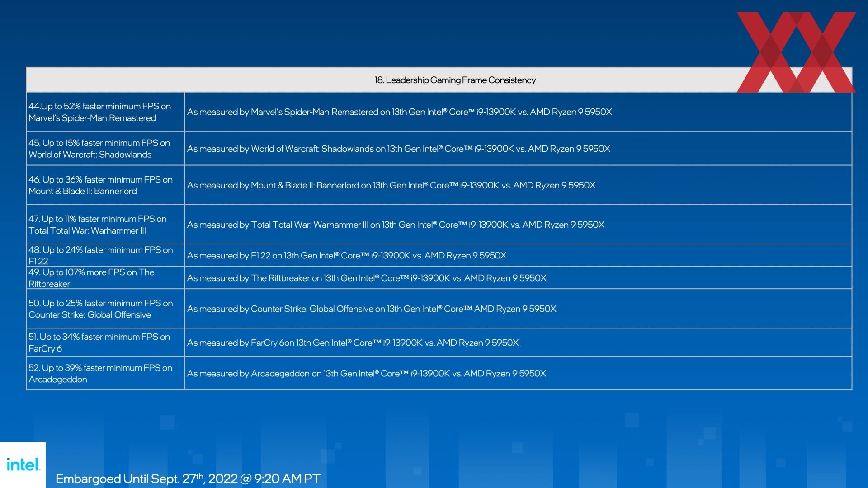The width and height of the screenshot is (868, 488).
Task: Select claim '51. Up to 34% faster minimum FPS' cell
Action: click(x=105, y=343)
